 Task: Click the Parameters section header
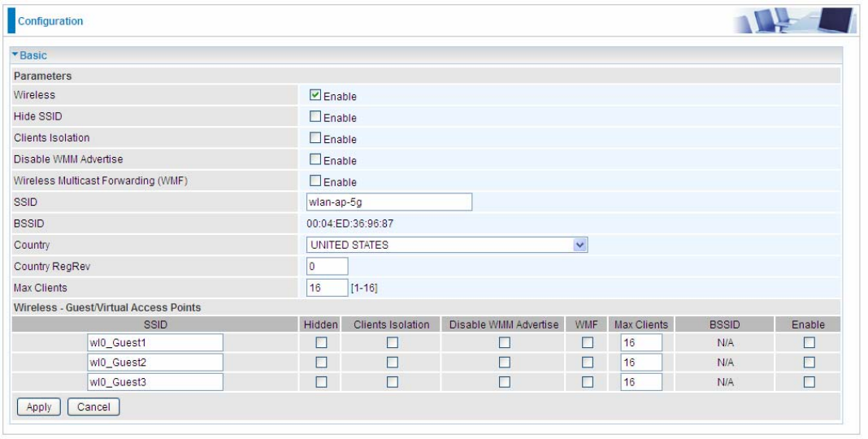click(42, 76)
